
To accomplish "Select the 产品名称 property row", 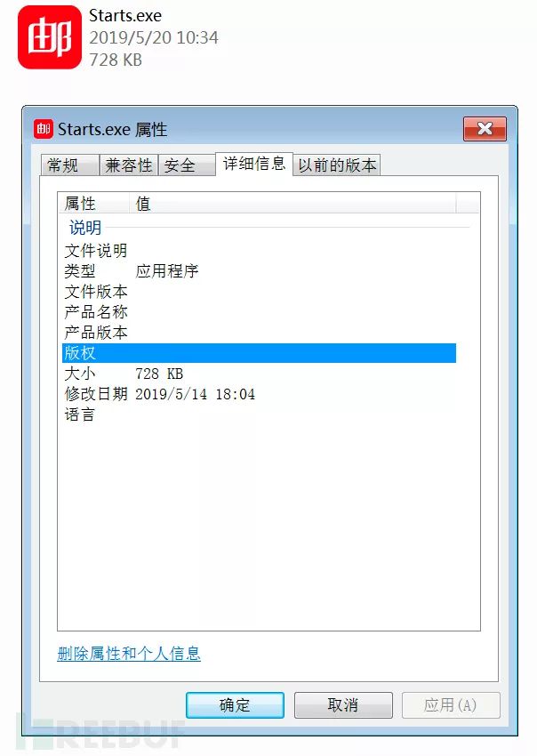I will (260, 312).
